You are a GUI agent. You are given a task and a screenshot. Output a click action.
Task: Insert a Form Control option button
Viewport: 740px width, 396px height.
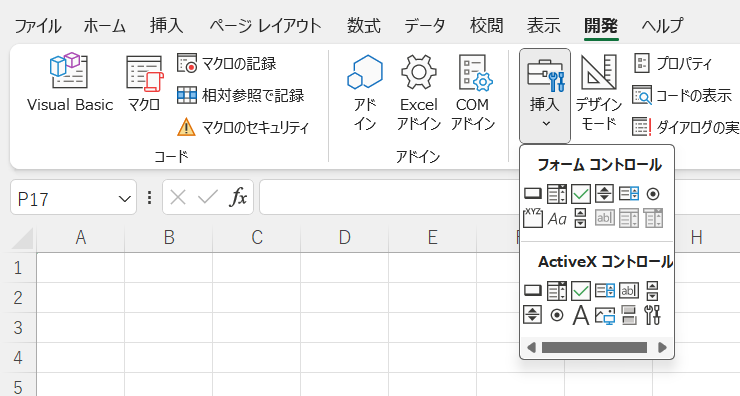coord(653,194)
